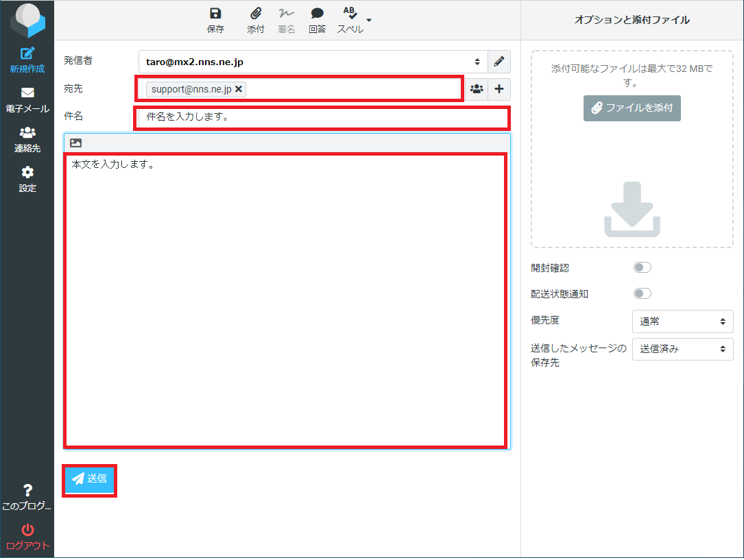Viewport: 744px width, 560px height.
Task: Open 連絡先 contacts in the sidebar
Action: click(x=27, y=139)
